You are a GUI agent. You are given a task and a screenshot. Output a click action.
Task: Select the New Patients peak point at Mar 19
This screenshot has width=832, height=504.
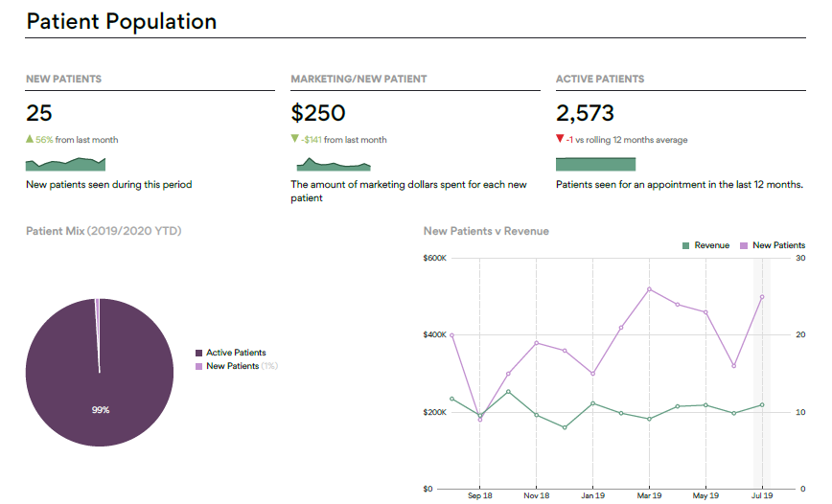[x=649, y=288]
